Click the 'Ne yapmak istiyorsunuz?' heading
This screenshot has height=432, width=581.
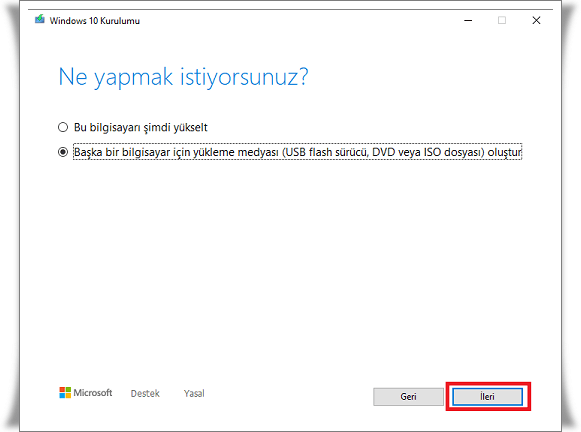point(183,77)
